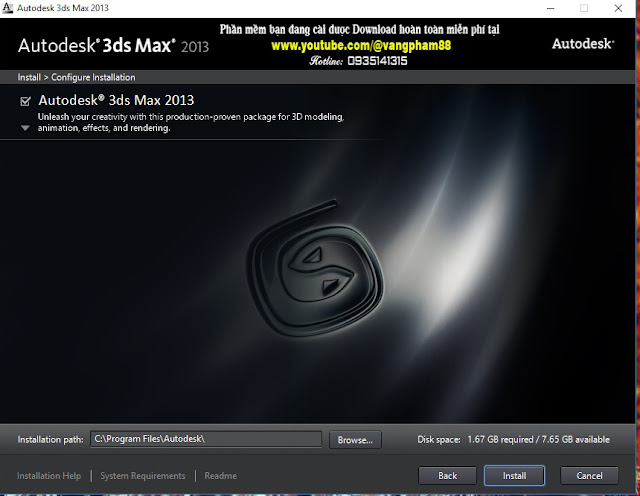Image resolution: width=640 pixels, height=496 pixels.
Task: Minimize the Autodesk 3ds Max 2013 window
Action: click(551, 8)
